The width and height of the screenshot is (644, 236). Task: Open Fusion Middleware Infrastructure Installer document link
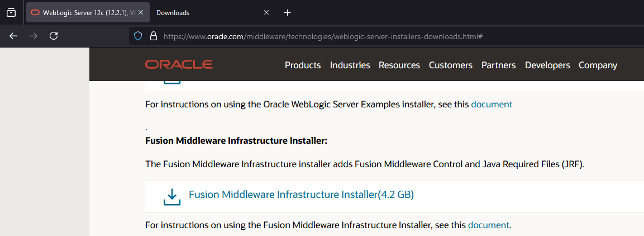(488, 225)
